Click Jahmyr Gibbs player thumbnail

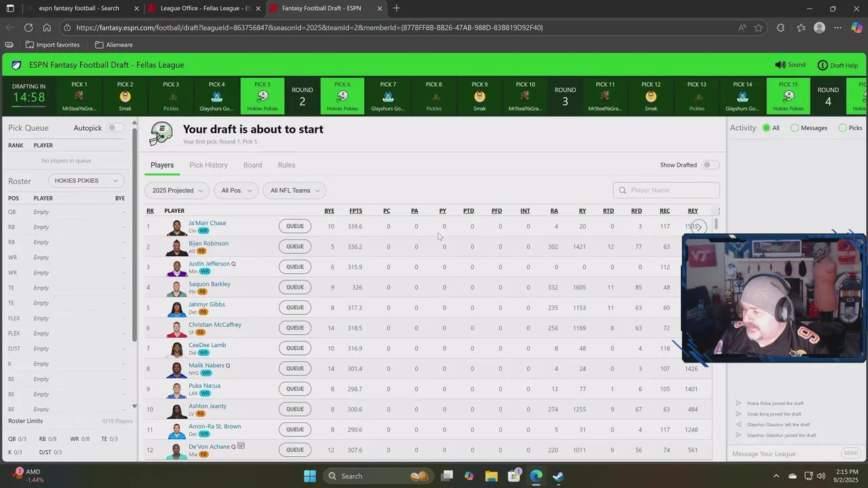click(176, 308)
